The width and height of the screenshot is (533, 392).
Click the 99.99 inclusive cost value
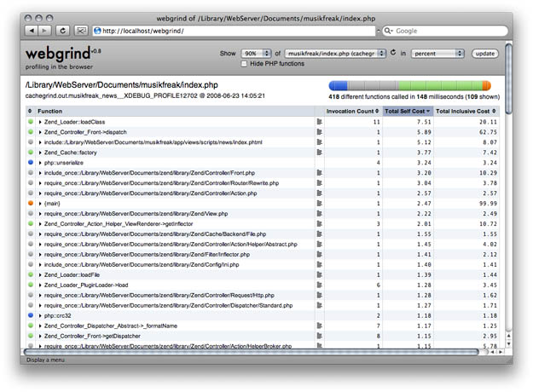click(x=488, y=204)
